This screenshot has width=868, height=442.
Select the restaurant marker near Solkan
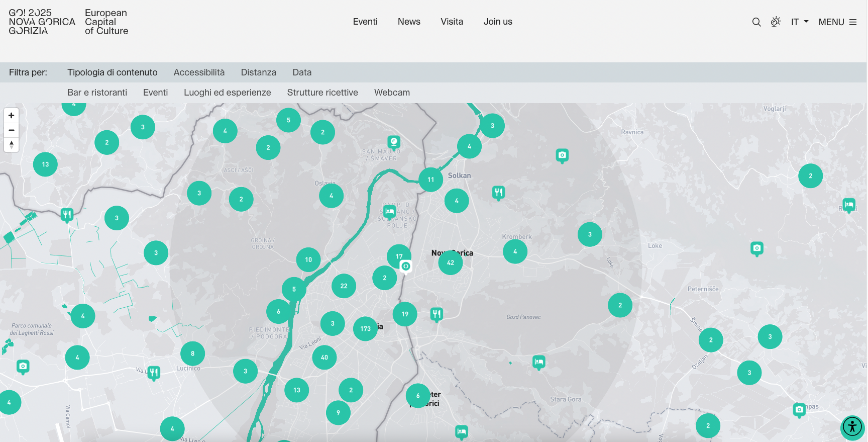(x=498, y=193)
